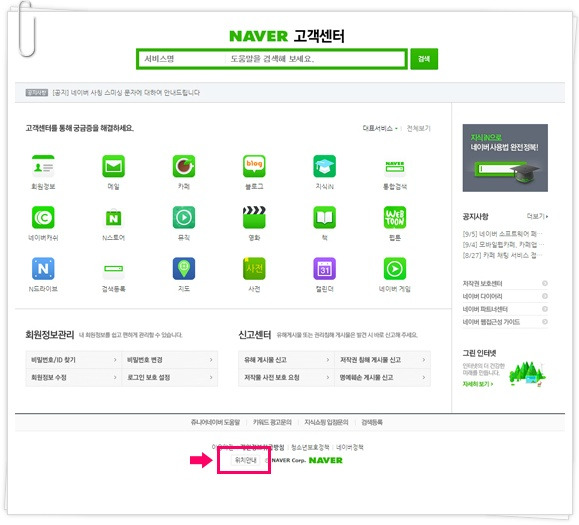Screen dimensions: 579x525
Task: Open the 서비스명 service name selector
Action: pos(182,59)
